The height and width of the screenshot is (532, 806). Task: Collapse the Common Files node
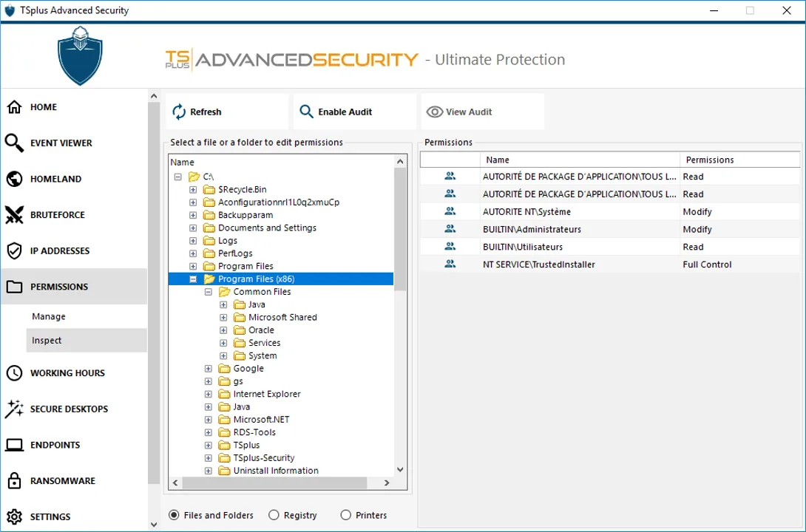coord(209,292)
